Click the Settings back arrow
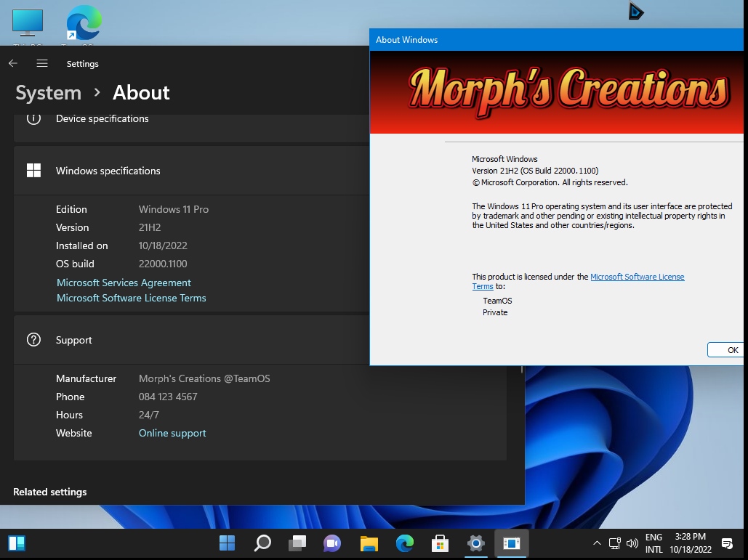This screenshot has width=748, height=560. click(x=13, y=64)
